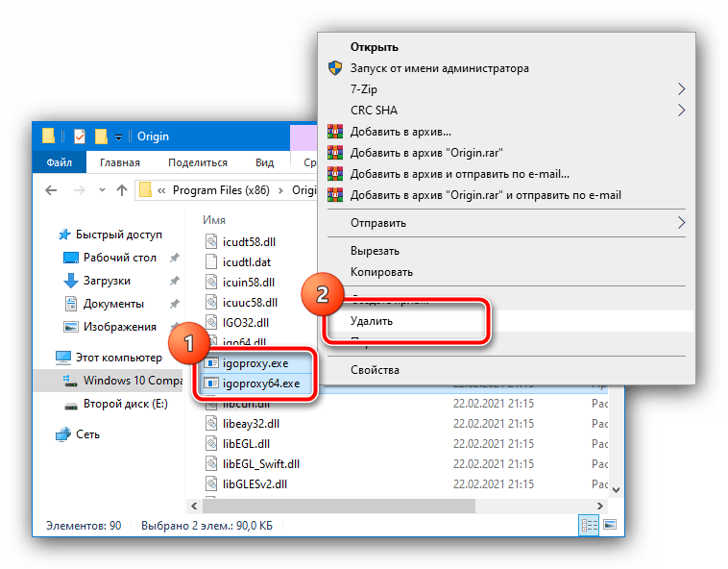Screen dimensions: 728x569
Task: Click WinRAR icon beside 'Добавить в архив и отправить по e-mail...'
Action: click(335, 174)
